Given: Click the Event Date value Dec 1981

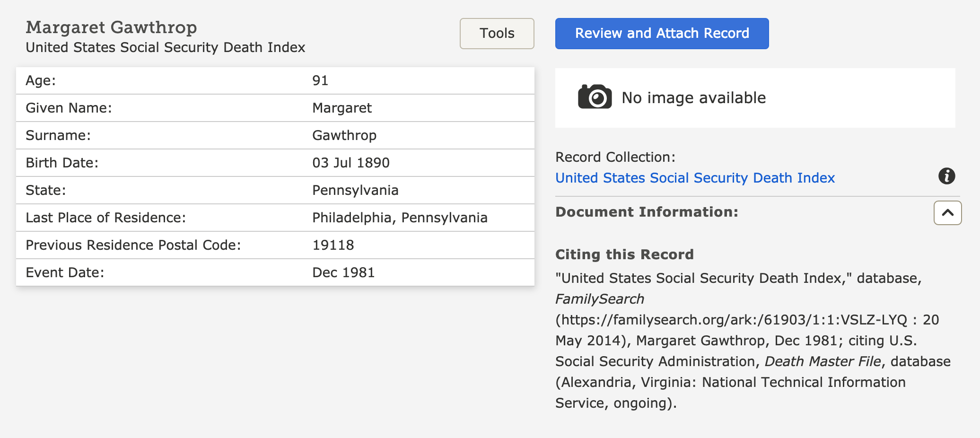Looking at the screenshot, I should (343, 272).
